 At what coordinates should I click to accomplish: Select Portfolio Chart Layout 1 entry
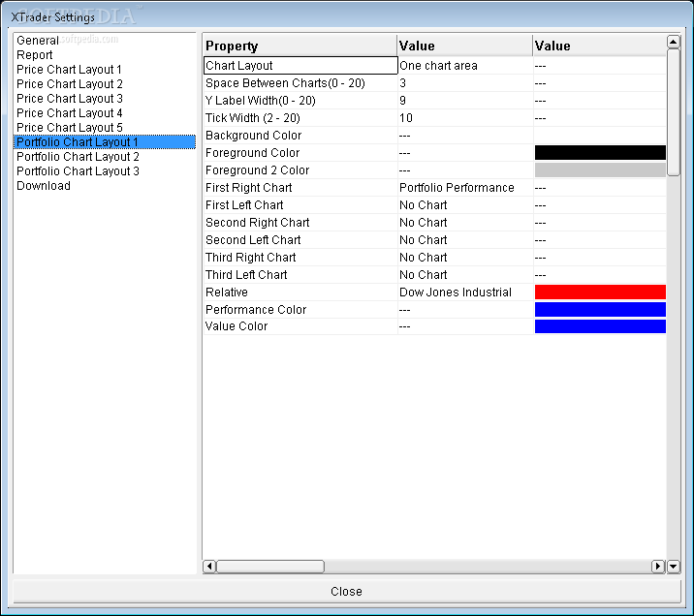point(105,142)
